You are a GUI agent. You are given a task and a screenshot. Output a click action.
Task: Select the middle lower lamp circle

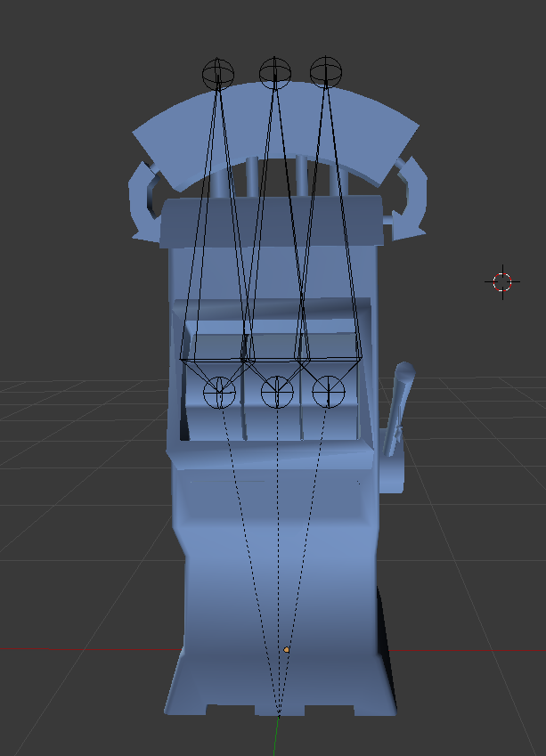277,393
